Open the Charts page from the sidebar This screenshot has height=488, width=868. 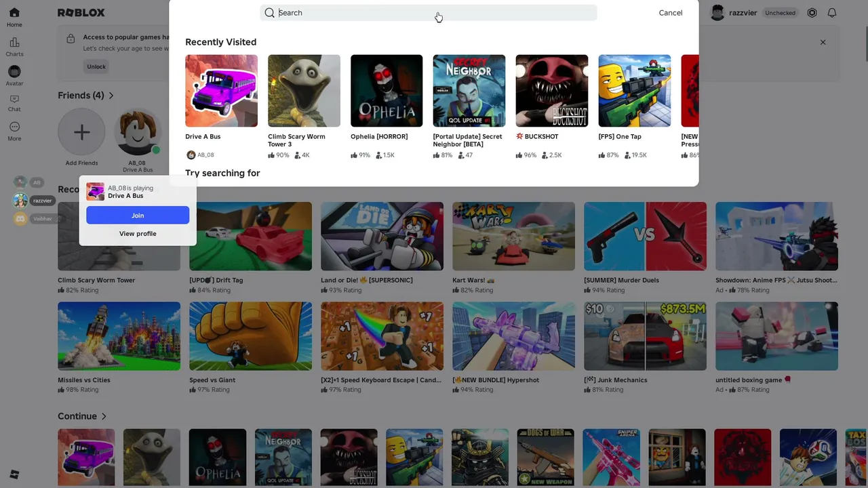pos(14,46)
